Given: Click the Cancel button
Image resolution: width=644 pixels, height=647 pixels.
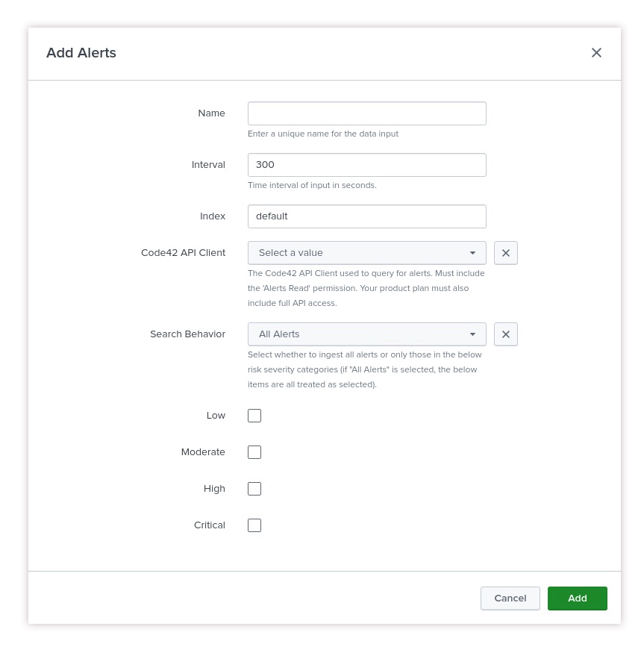Looking at the screenshot, I should 510,598.
